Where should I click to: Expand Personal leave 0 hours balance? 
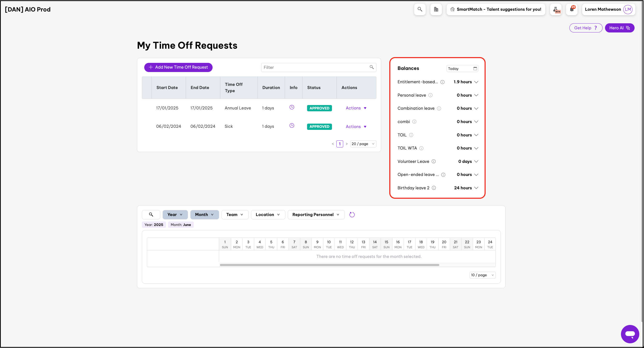[x=476, y=95]
